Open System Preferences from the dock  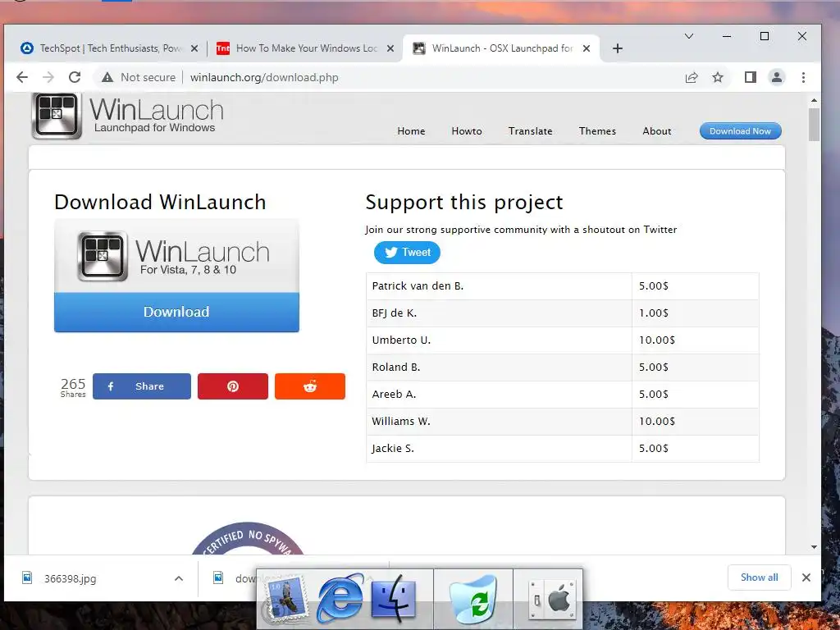point(552,600)
